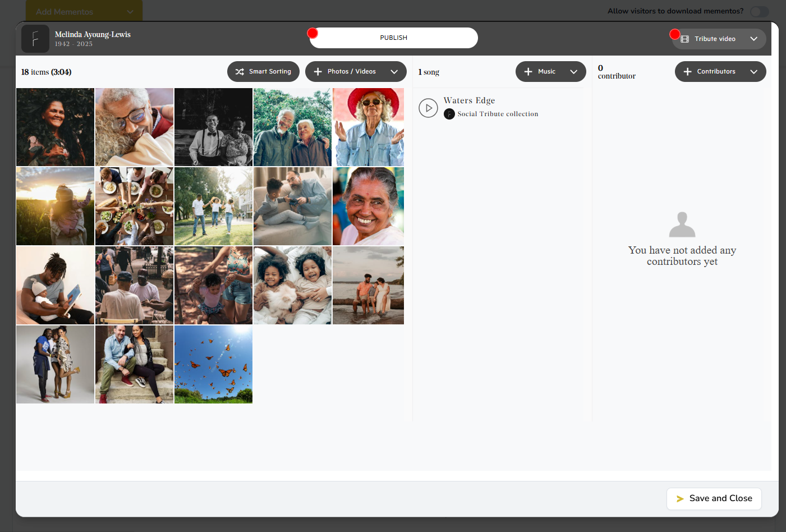Open the Add Mementos menu
Viewport: 786px width, 532px height.
(84, 12)
